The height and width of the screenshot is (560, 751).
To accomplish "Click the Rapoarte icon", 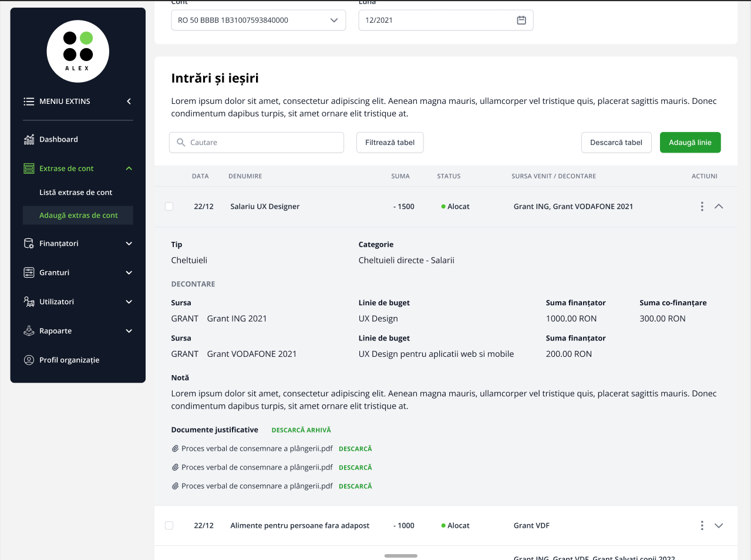I will 29,331.
